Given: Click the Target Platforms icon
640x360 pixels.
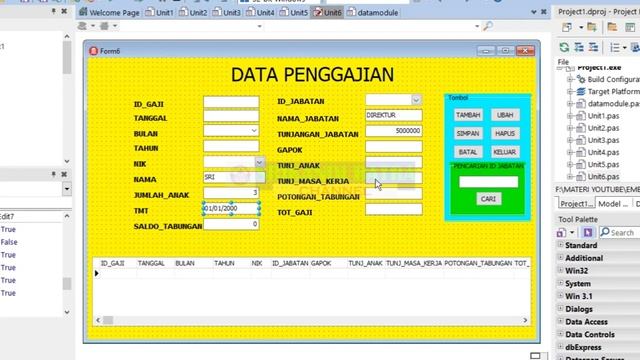Looking at the screenshot, I should click(x=581, y=92).
